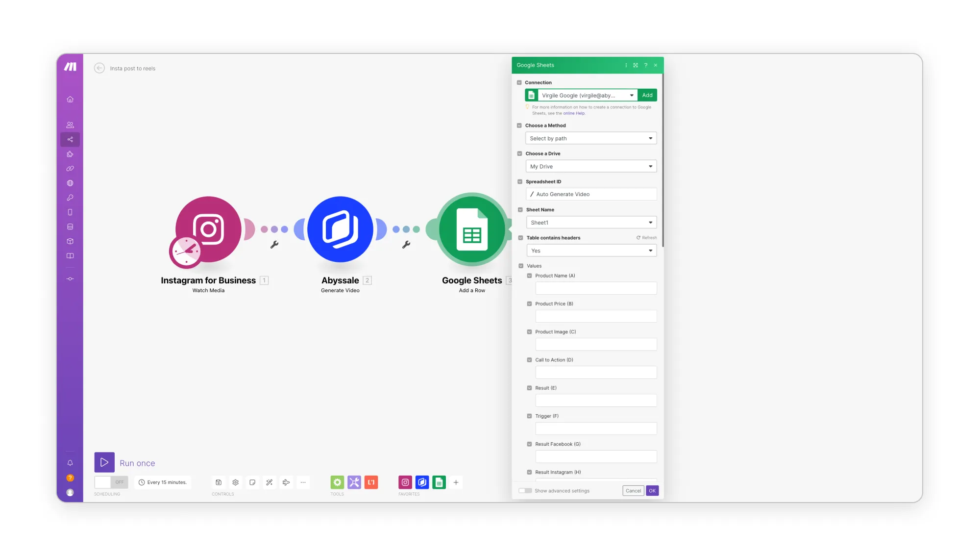Open the Data stores icon in sidebar
The height and width of the screenshot is (556, 980).
[70, 227]
